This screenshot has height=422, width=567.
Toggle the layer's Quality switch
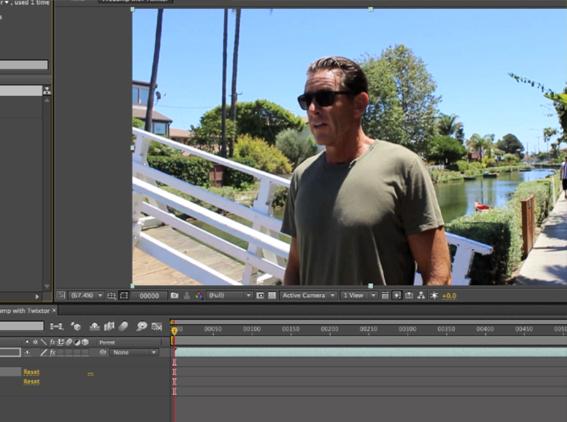click(x=44, y=352)
